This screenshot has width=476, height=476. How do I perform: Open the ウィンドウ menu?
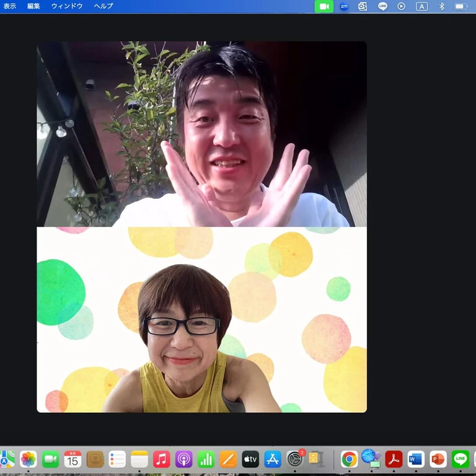pyautogui.click(x=67, y=6)
